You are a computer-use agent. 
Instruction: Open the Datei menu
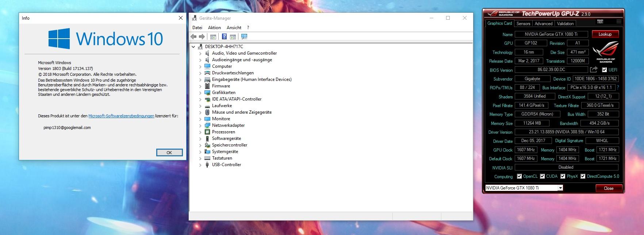[x=197, y=28]
